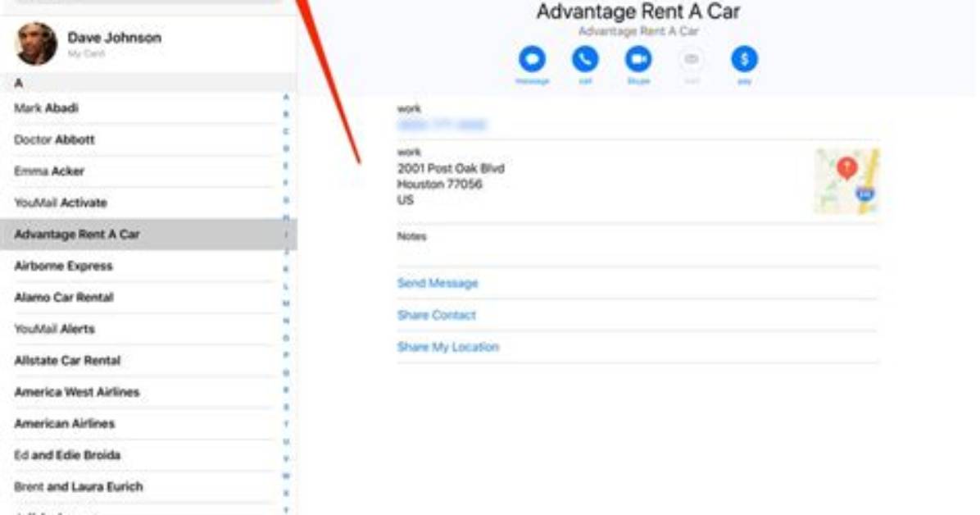The width and height of the screenshot is (980, 515).
Task: Select contact Alamo Car Rental
Action: (148, 297)
